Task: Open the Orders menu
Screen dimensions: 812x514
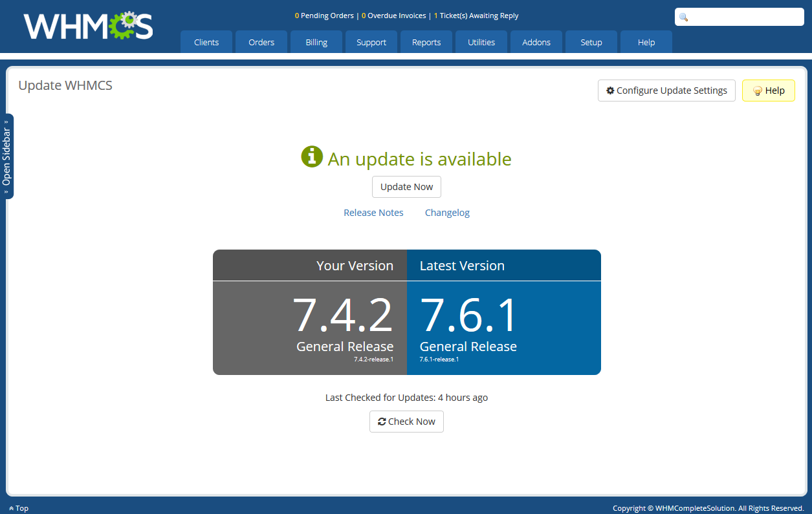Action: point(261,42)
